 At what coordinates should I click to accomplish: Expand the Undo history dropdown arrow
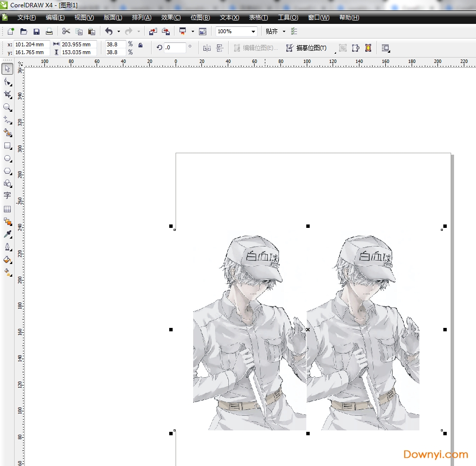tap(118, 31)
